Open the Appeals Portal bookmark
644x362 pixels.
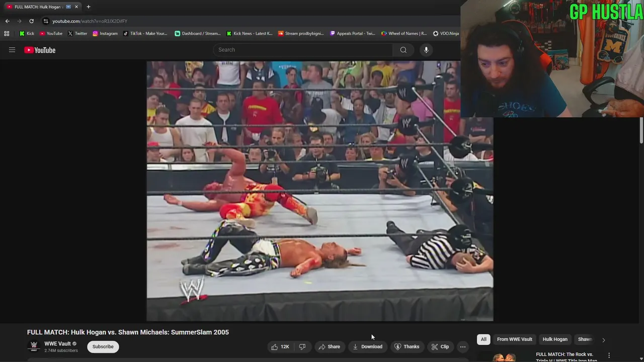[352, 34]
